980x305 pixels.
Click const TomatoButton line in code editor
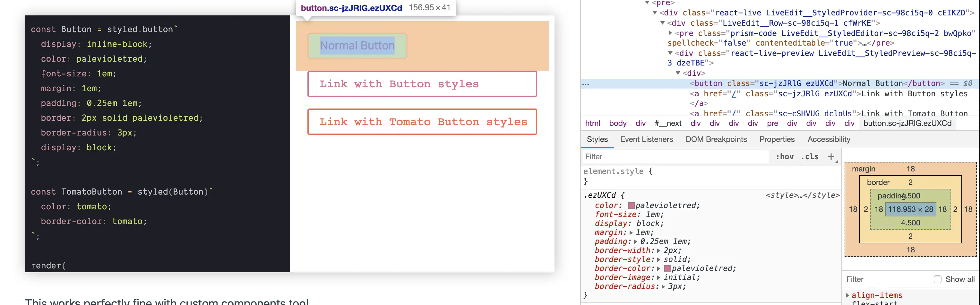tap(122, 192)
